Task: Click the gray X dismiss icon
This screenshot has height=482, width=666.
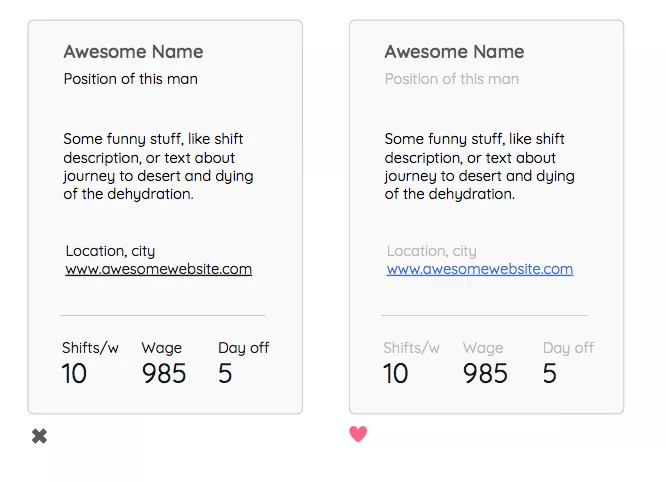Action: (39, 436)
